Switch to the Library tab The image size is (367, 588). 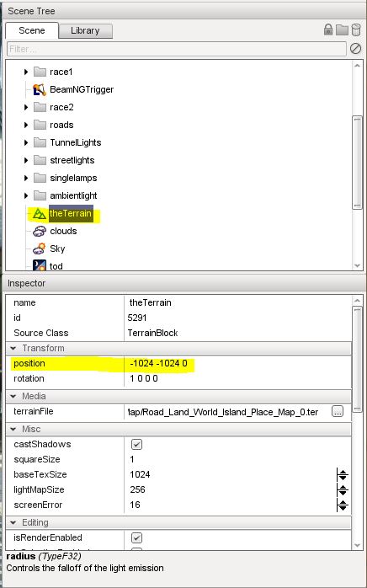pyautogui.click(x=86, y=31)
